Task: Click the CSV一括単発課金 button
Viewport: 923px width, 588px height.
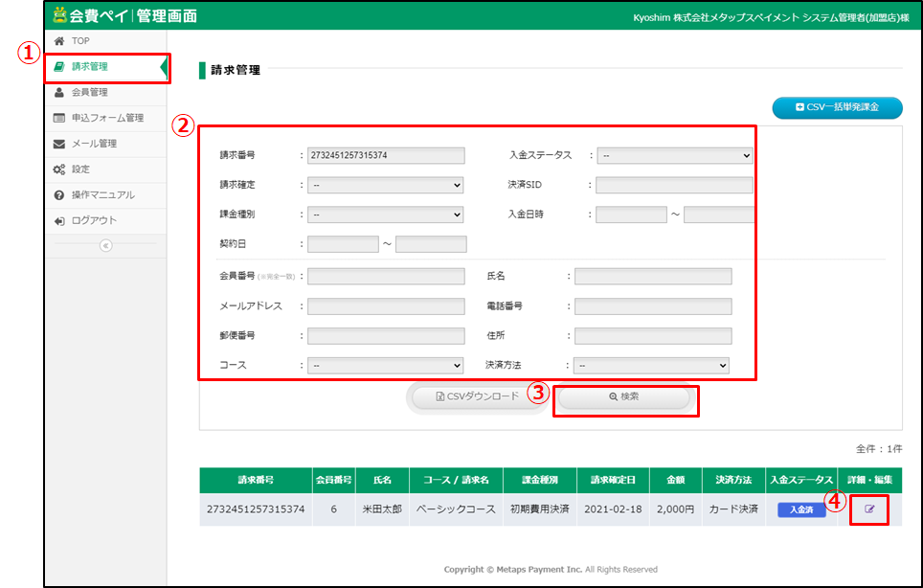Action: (x=837, y=107)
